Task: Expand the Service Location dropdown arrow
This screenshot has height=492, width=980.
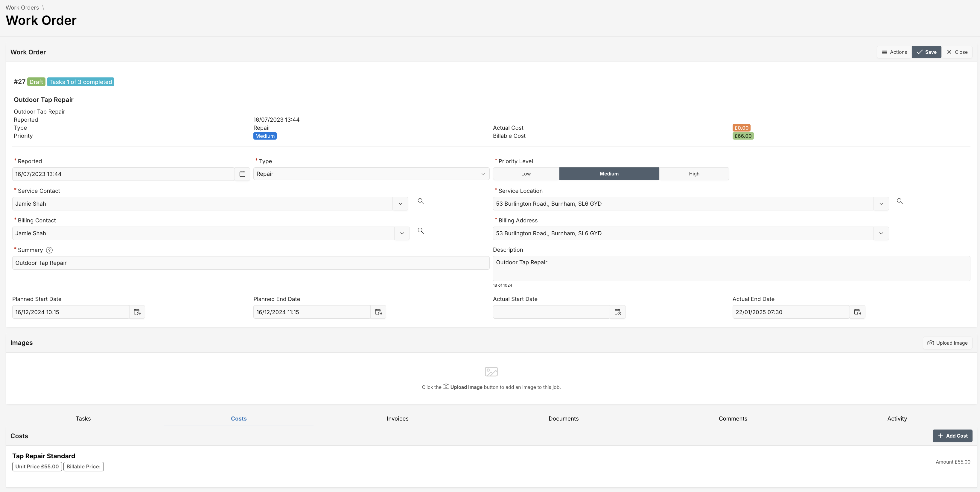Action: tap(881, 204)
